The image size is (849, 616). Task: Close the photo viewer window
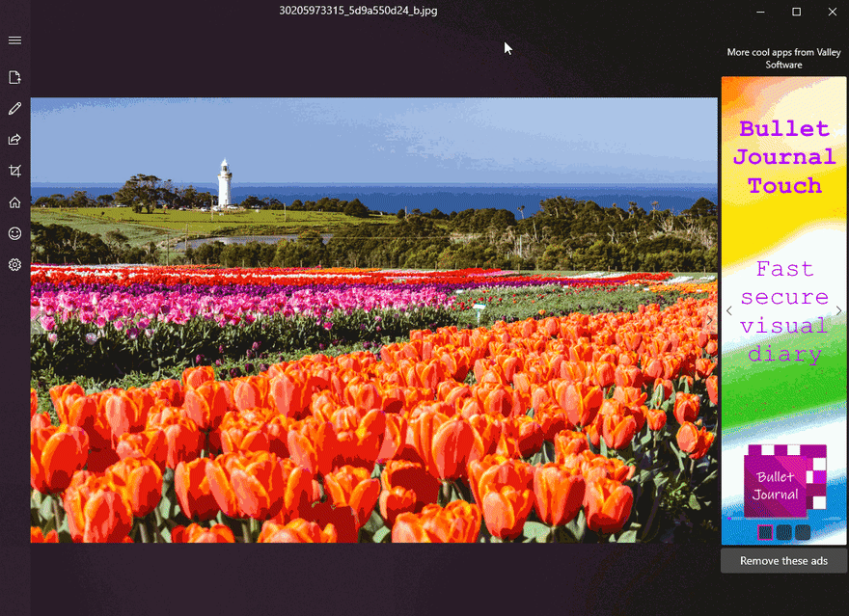coord(833,12)
